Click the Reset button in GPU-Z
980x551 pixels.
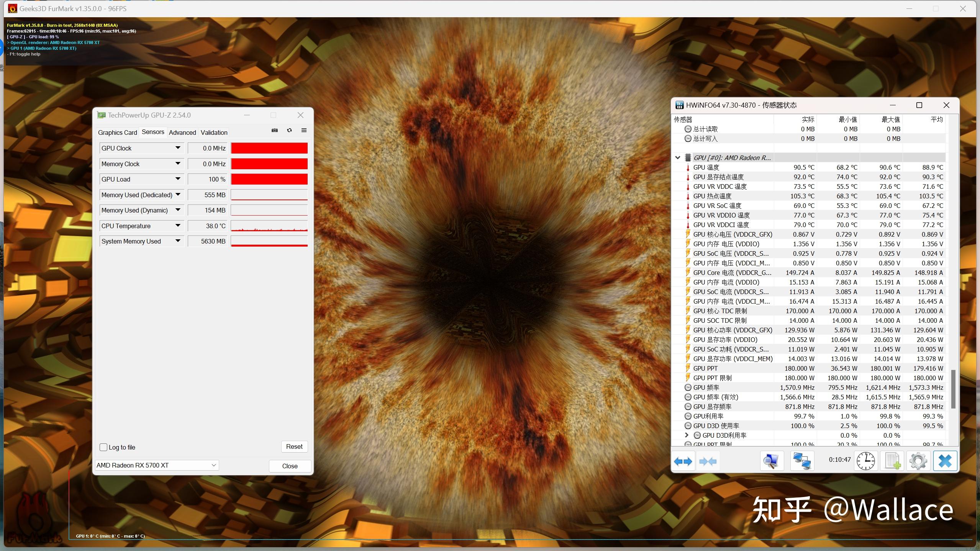coord(294,446)
